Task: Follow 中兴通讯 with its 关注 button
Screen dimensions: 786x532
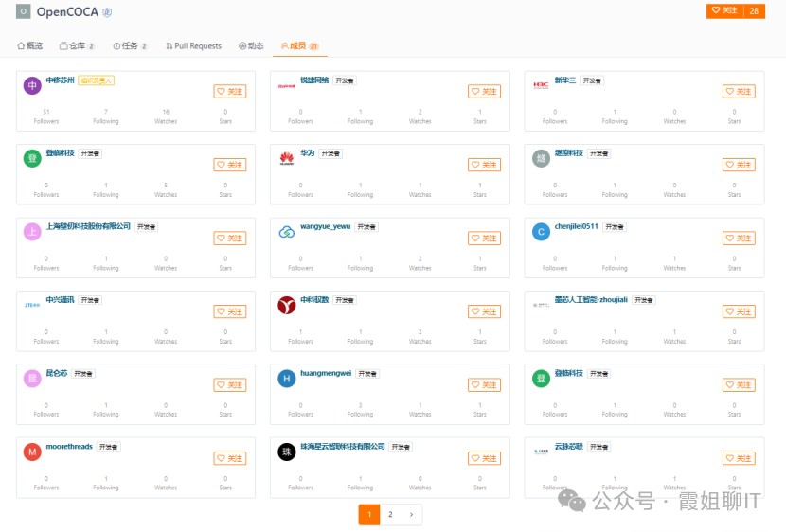Action: tap(230, 311)
